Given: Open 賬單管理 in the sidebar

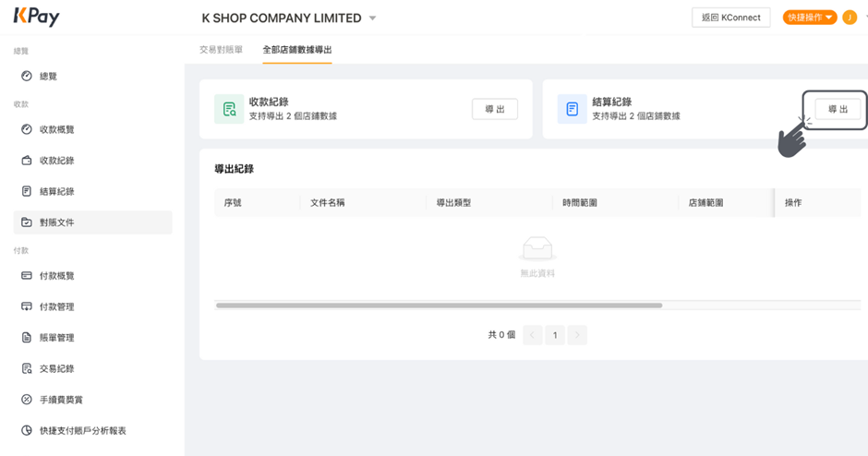Looking at the screenshot, I should (93, 337).
